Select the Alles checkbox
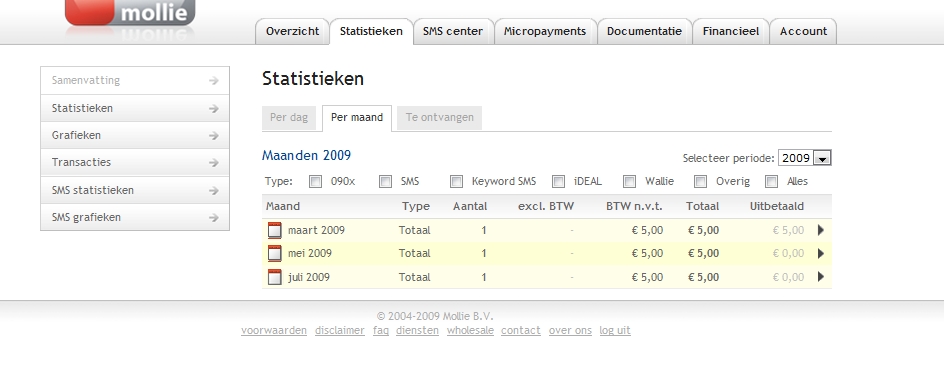 click(771, 181)
